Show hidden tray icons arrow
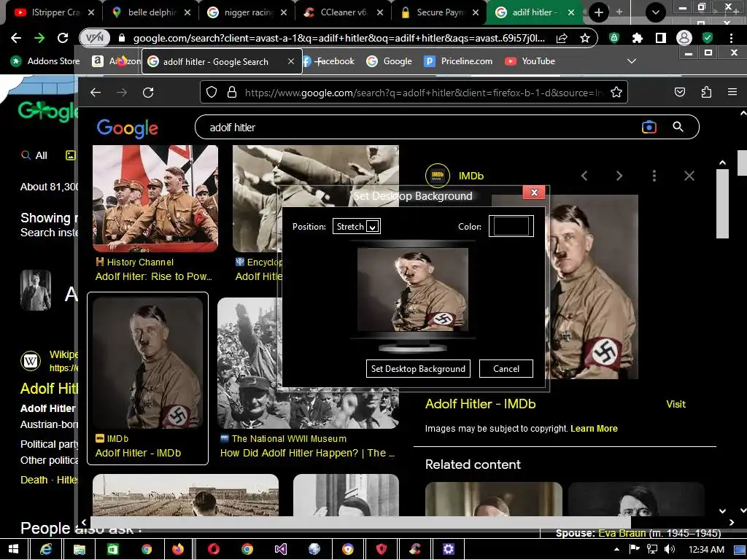Screen dimensions: 747x560 pos(617,550)
